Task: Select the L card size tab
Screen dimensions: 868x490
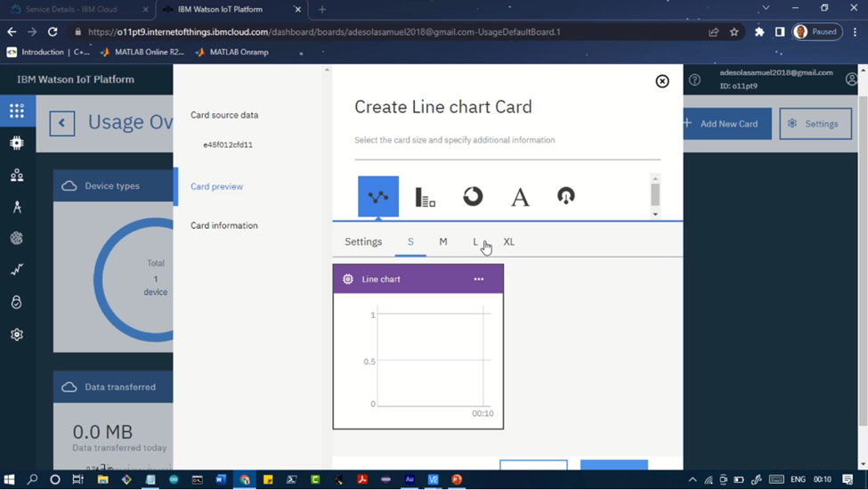Action: tap(475, 241)
